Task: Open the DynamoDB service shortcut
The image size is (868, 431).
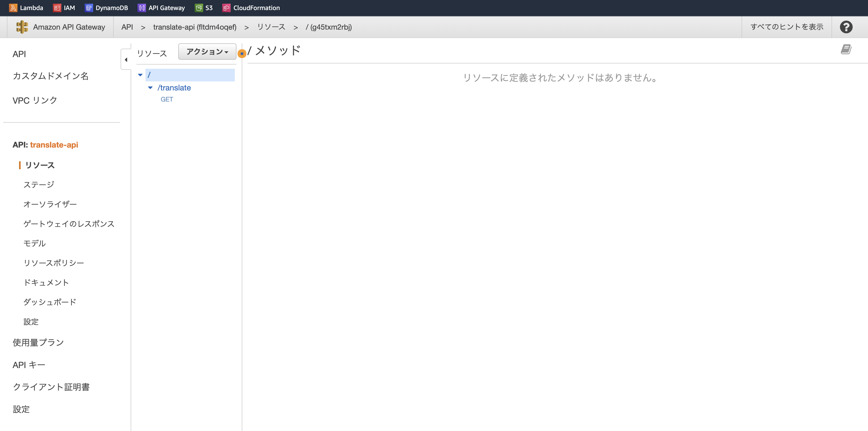Action: pos(107,8)
